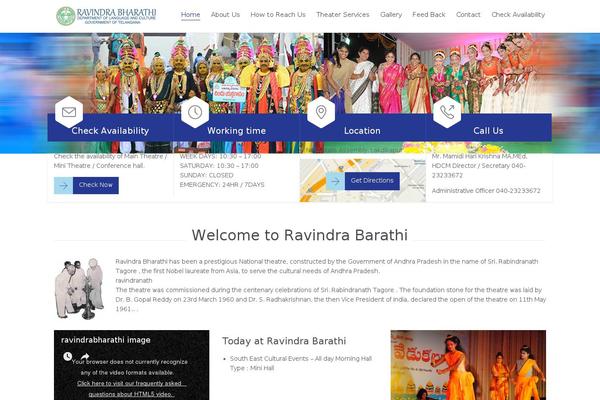Click the map thumbnail under Location
600x400 pixels.
point(362,180)
